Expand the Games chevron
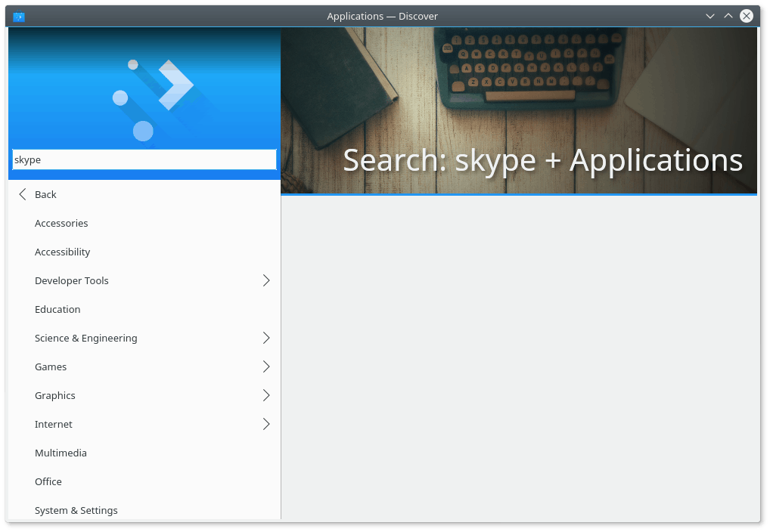Screen dimensions: 770x532 [266, 367]
